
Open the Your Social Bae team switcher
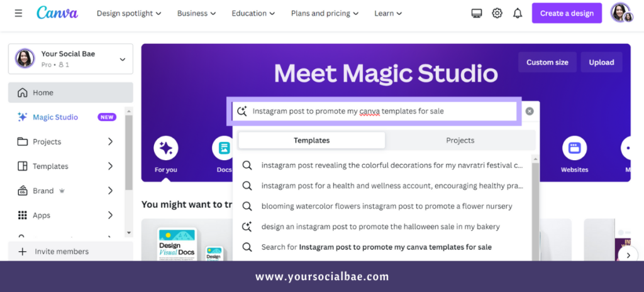[x=70, y=59]
